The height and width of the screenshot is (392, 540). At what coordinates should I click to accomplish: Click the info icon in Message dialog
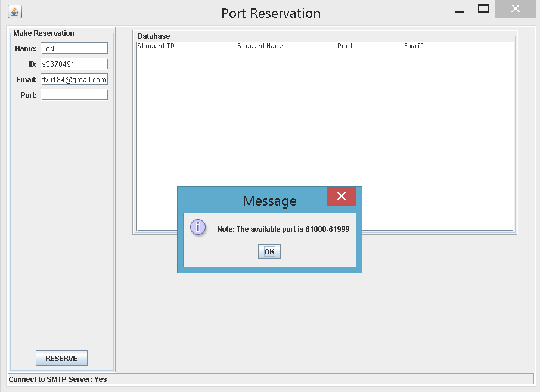point(198,227)
